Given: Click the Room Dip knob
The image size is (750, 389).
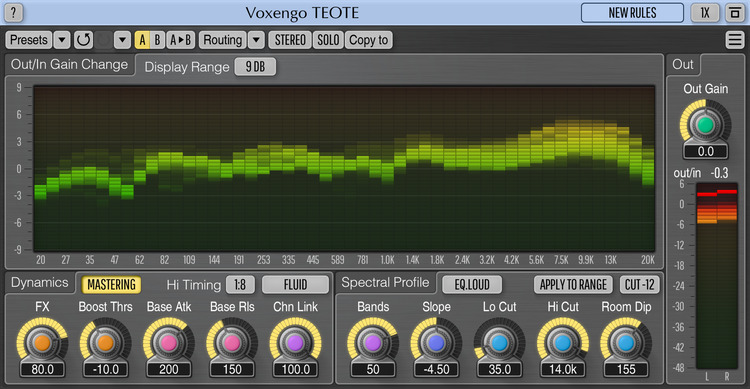Looking at the screenshot, I should click(626, 343).
